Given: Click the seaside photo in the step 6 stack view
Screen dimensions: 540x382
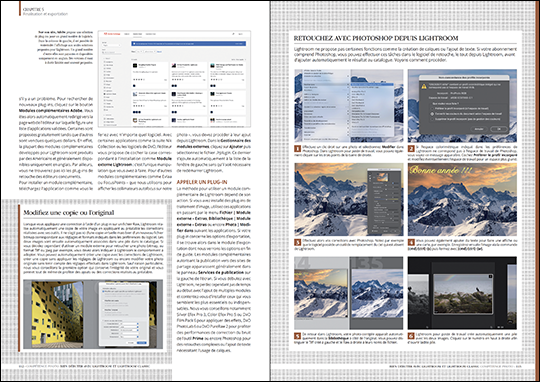Looking at the screenshot, I should 463,294.
